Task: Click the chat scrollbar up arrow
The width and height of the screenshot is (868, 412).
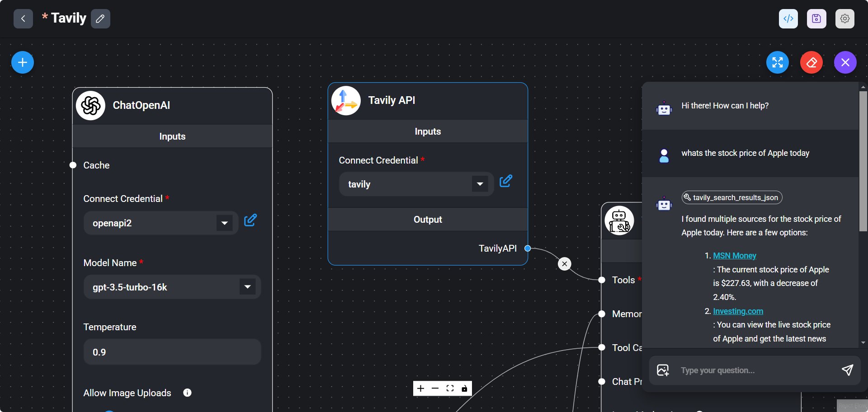Action: coord(863,86)
